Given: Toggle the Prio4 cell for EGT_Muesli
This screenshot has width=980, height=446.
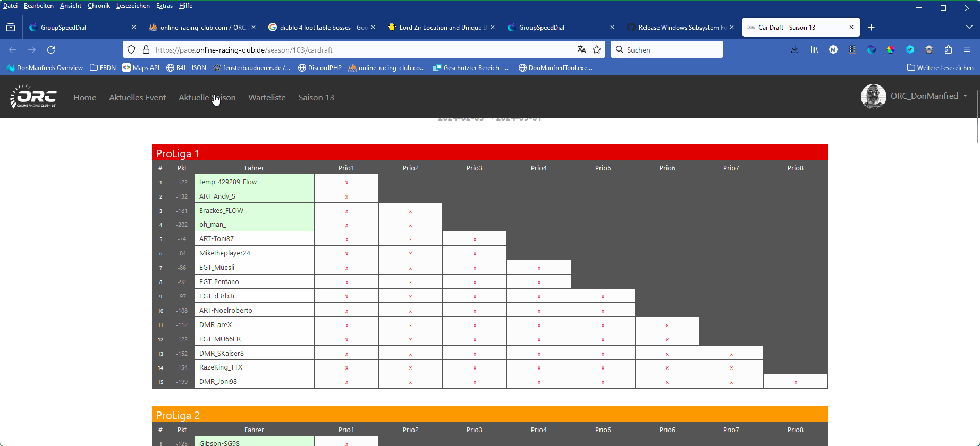Looking at the screenshot, I should click(x=538, y=268).
